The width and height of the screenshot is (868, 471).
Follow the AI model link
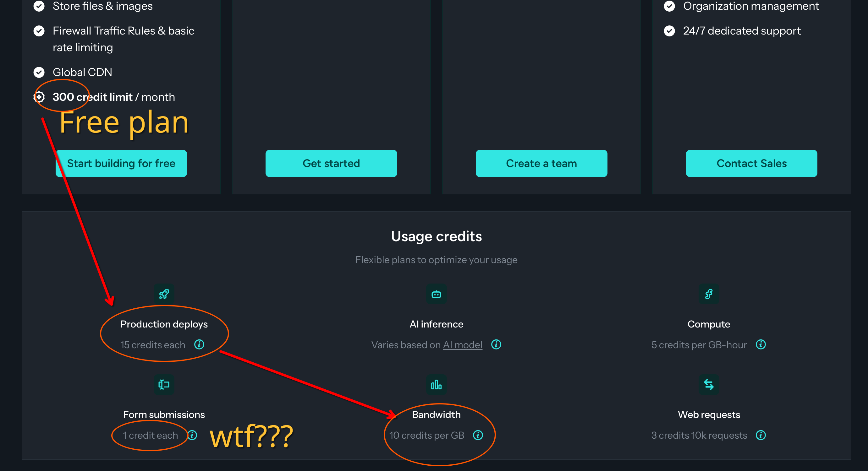[462, 345]
